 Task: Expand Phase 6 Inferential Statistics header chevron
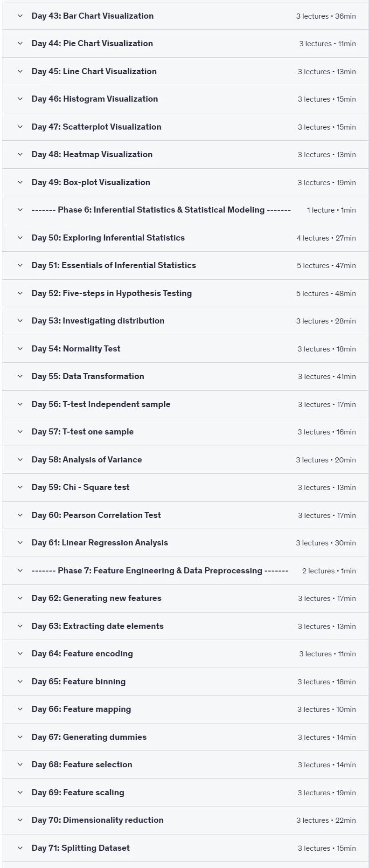20,210
